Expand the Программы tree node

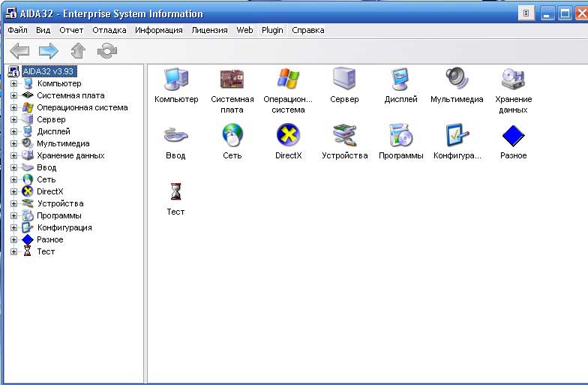(13, 216)
